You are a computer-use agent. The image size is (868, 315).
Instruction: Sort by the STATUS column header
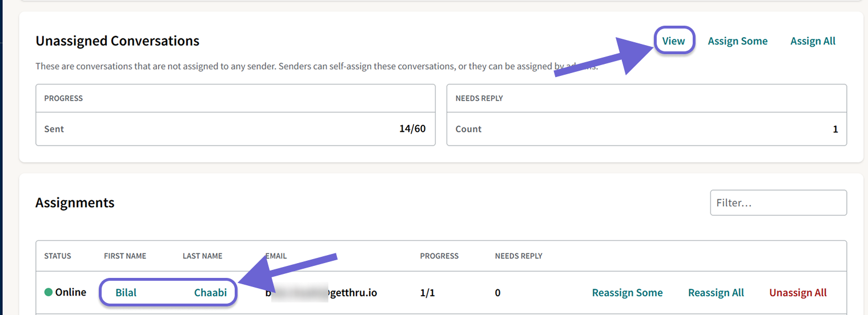(58, 256)
